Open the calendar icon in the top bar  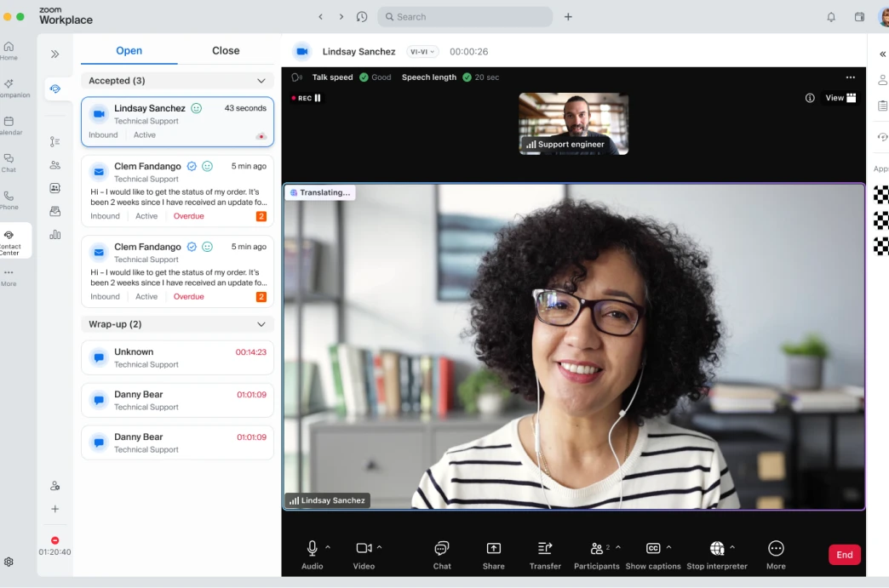click(859, 17)
